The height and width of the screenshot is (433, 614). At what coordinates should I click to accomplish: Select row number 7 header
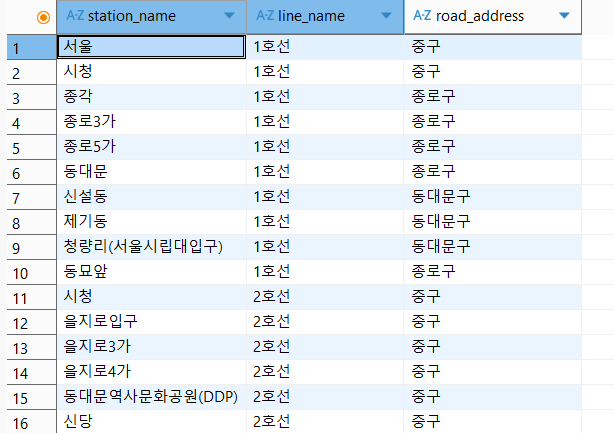[31, 198]
